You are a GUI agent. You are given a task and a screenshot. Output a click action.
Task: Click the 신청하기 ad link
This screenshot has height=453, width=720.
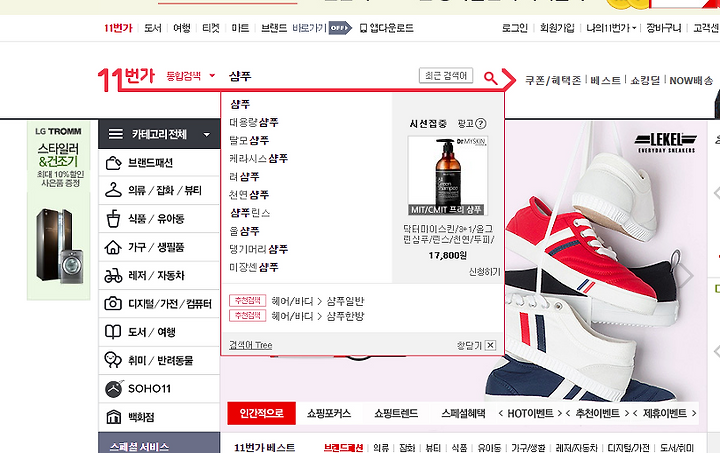pos(484,272)
